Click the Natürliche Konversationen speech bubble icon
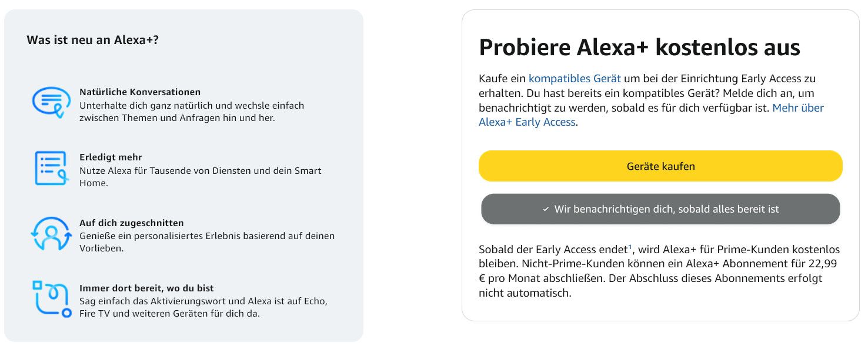 click(51, 103)
